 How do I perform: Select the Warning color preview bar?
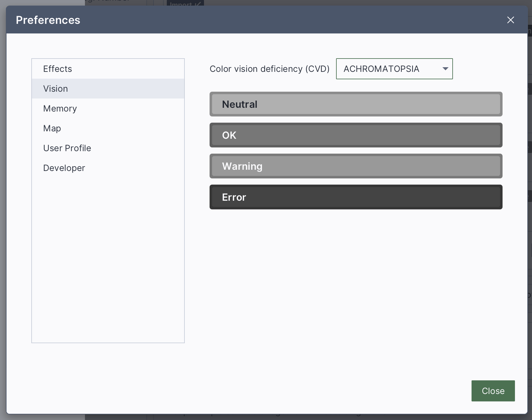[x=356, y=166]
